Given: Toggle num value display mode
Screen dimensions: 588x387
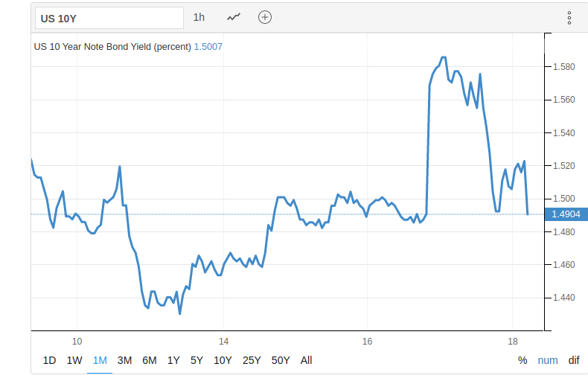Looking at the screenshot, I should [548, 360].
